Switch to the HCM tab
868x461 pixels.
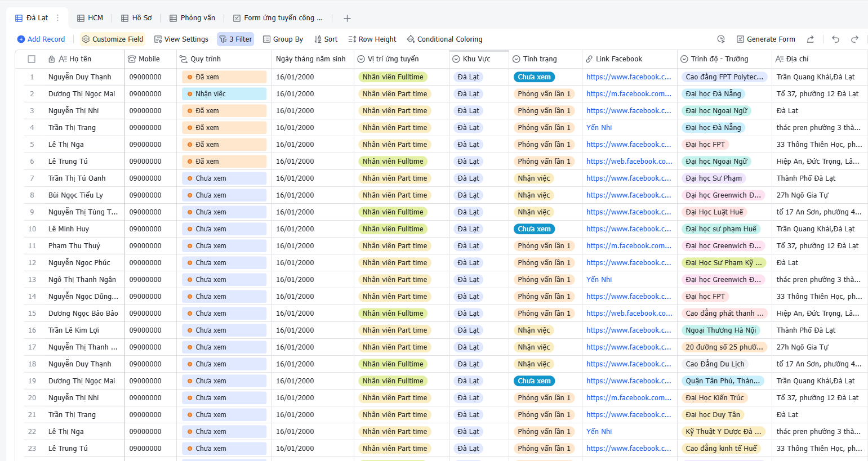pos(90,18)
